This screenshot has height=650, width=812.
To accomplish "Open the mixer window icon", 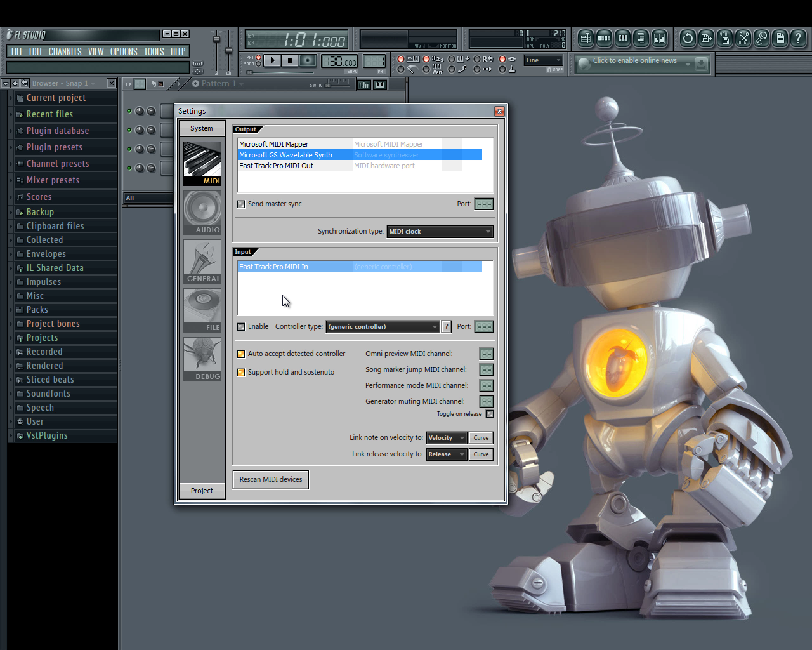I will click(x=659, y=39).
